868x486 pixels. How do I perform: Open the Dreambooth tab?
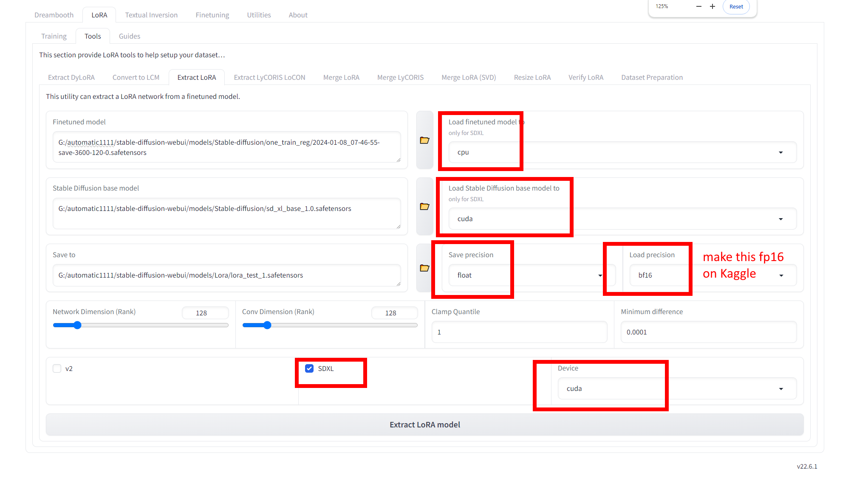click(54, 15)
